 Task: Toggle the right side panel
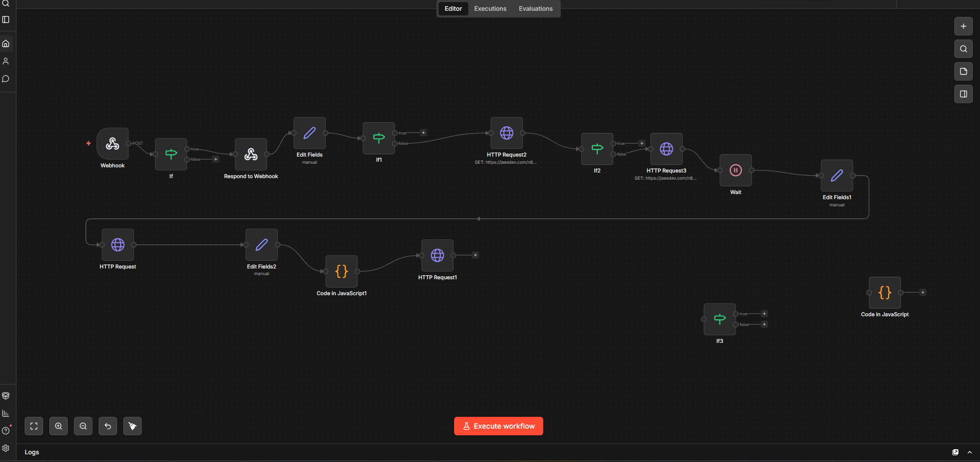[x=964, y=94]
